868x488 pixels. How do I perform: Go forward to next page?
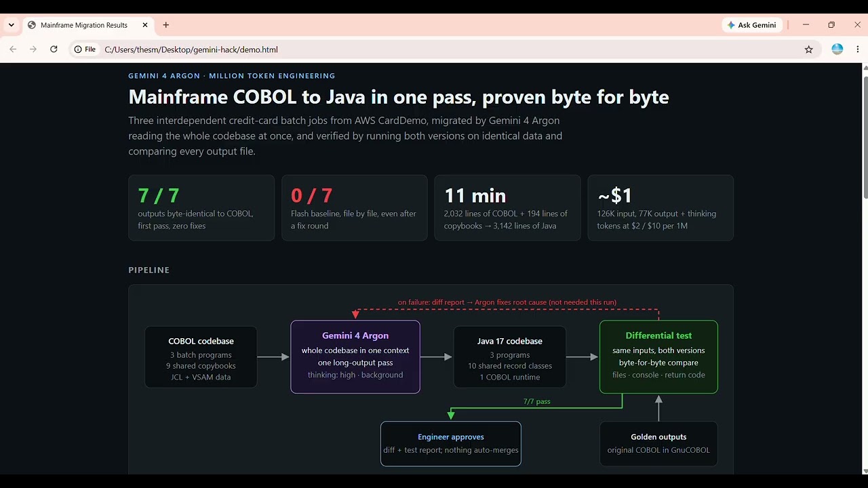pos(33,49)
